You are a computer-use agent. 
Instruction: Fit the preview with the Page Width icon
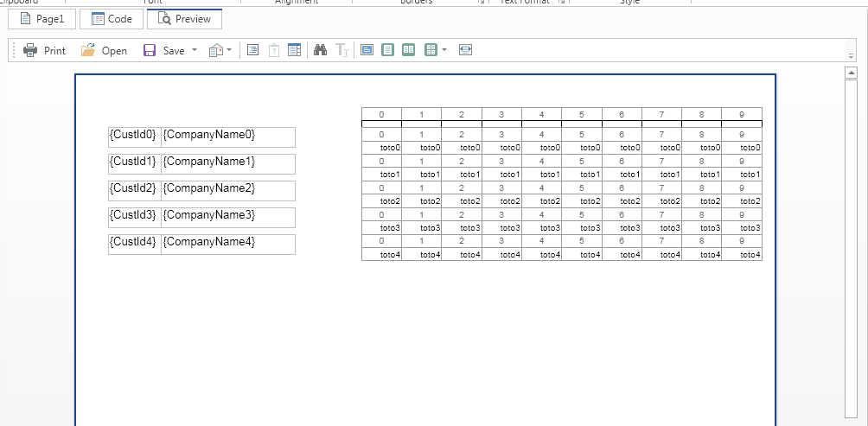(465, 50)
